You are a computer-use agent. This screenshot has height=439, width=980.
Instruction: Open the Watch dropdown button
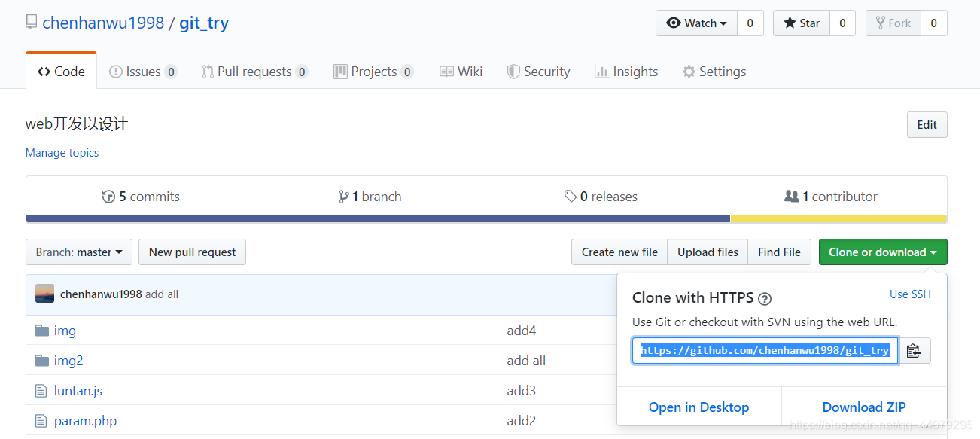[x=696, y=23]
